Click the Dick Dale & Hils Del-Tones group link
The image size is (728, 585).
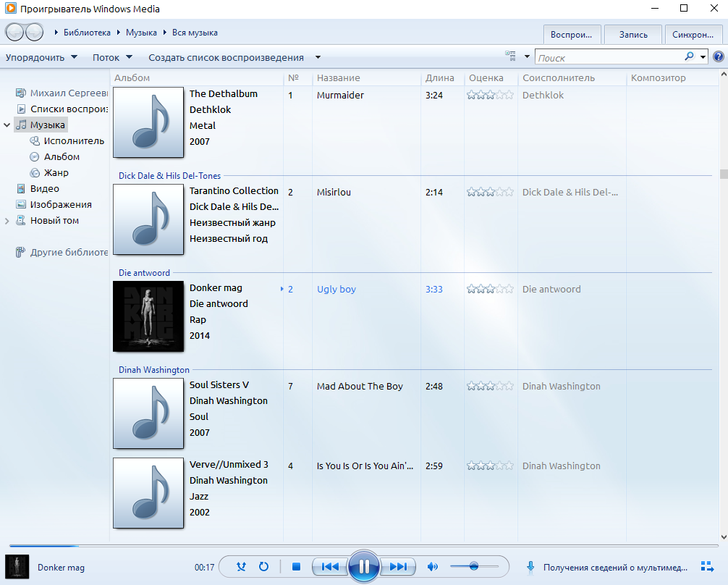tap(169, 176)
